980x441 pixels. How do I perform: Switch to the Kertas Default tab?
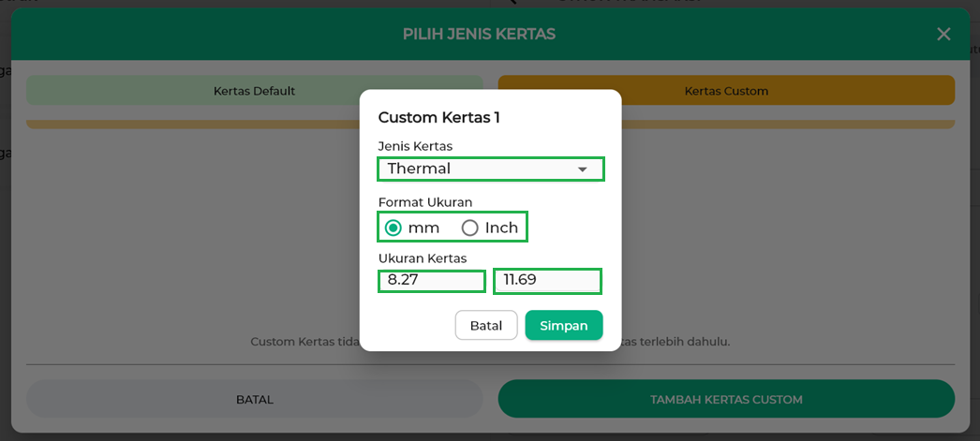pyautogui.click(x=254, y=91)
